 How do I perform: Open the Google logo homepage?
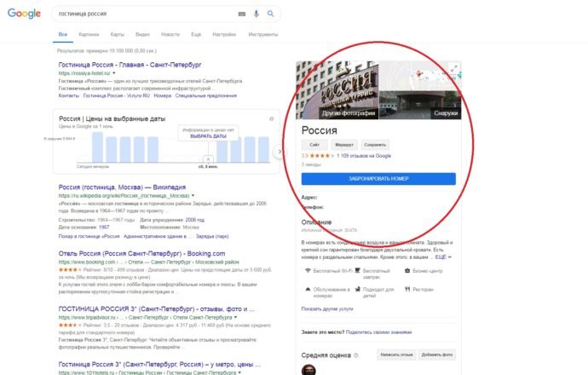[x=24, y=14]
